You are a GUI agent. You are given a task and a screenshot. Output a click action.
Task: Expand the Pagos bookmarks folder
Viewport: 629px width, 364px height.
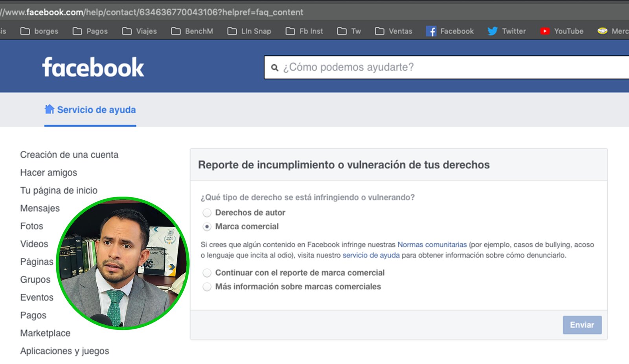[90, 31]
